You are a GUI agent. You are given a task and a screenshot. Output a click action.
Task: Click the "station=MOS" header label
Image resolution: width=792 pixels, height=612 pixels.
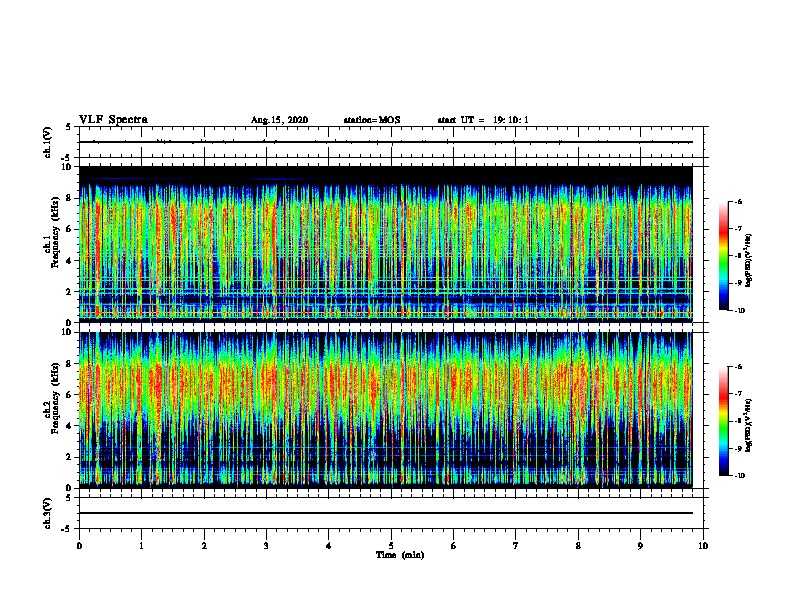click(372, 120)
